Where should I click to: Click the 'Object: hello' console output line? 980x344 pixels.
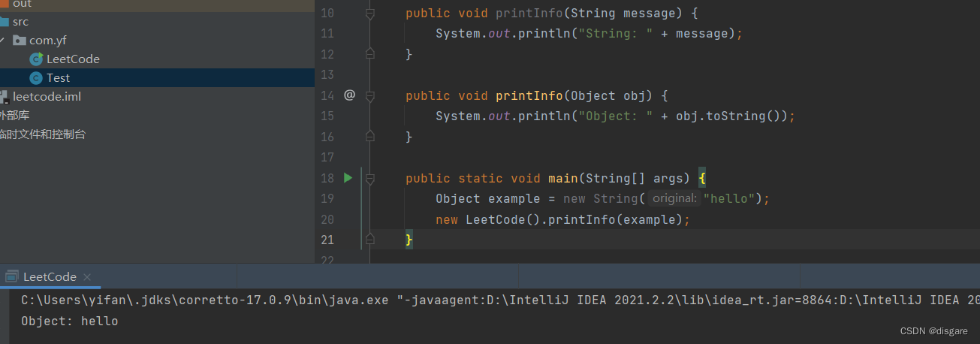[x=69, y=321]
